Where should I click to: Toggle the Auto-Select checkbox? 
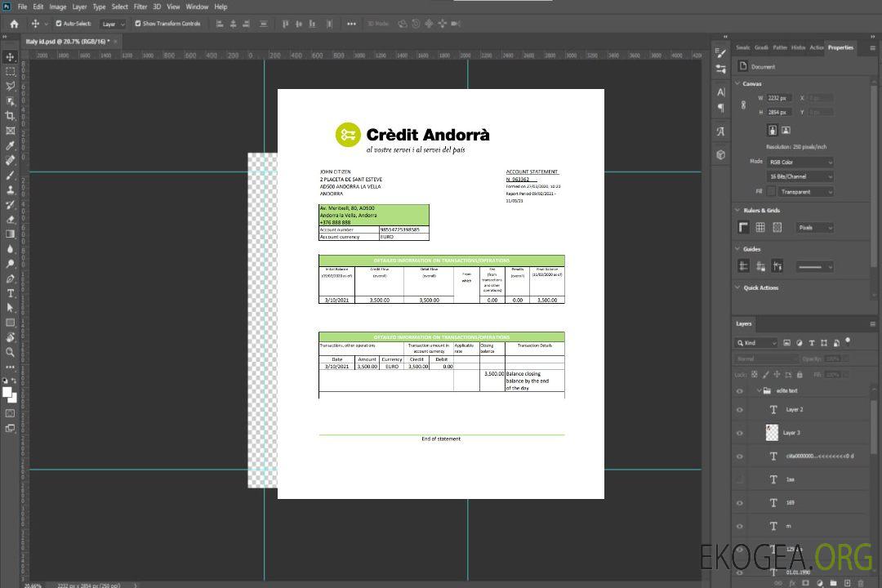point(59,24)
